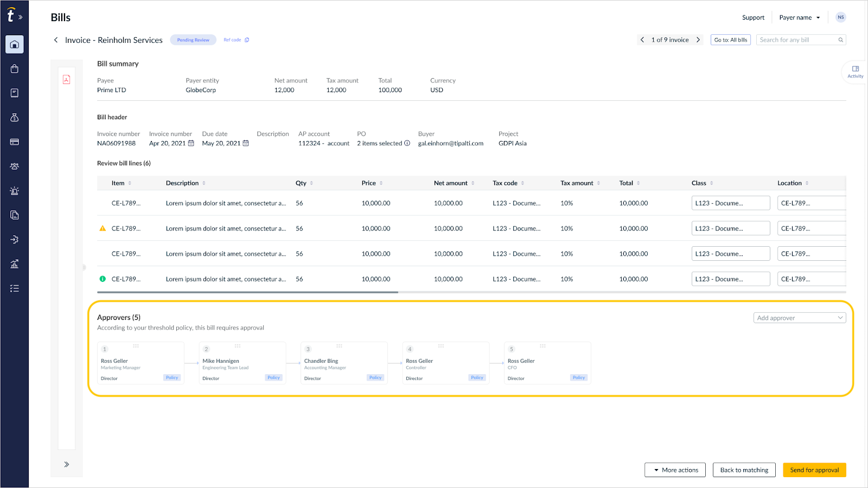
Task: Click buyer email gal.einhorn@tipalti.com
Action: 450,144
